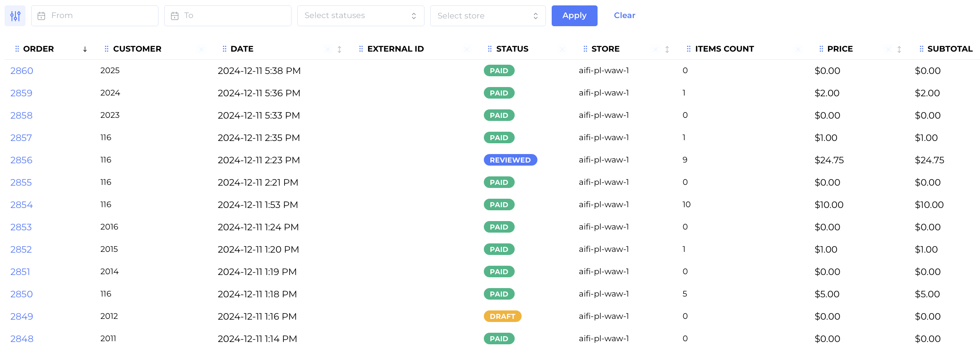Click the Clear link to reset filters
Screen dimensions: 980x352
(x=624, y=15)
